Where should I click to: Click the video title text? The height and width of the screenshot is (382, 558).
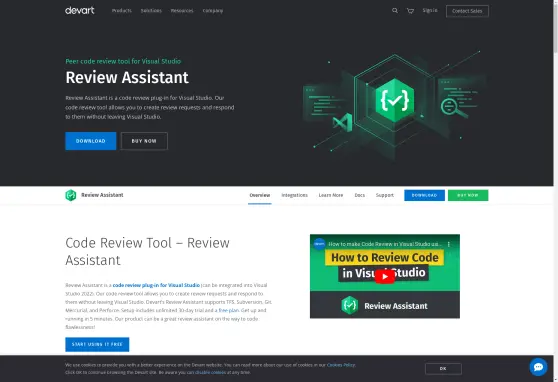click(x=385, y=244)
